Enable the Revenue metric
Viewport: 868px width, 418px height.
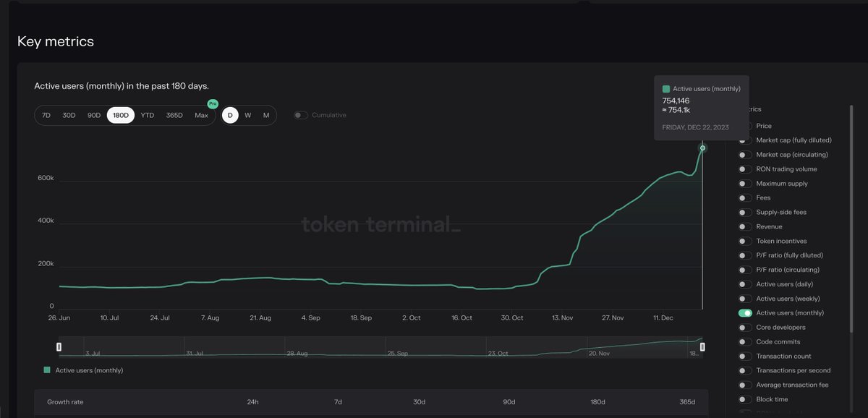[x=744, y=226]
